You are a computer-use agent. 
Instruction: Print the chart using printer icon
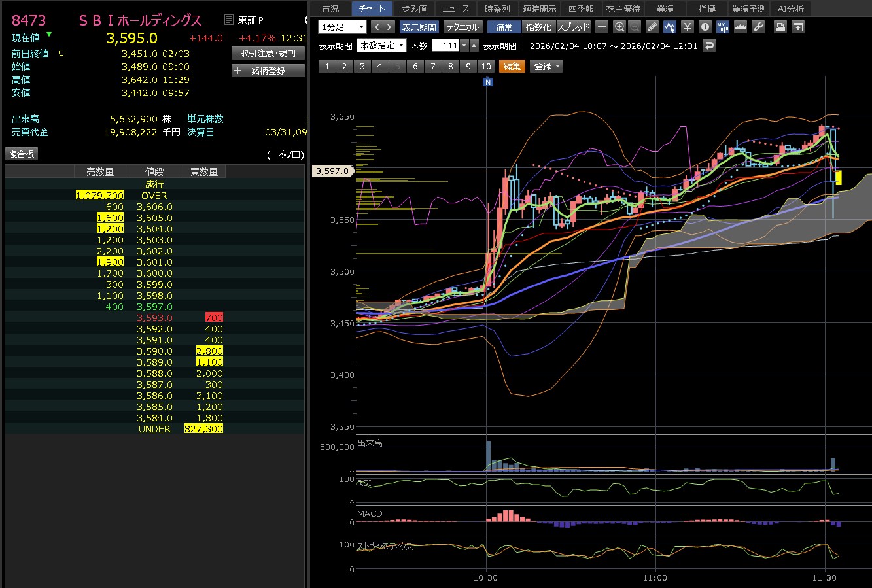click(780, 27)
